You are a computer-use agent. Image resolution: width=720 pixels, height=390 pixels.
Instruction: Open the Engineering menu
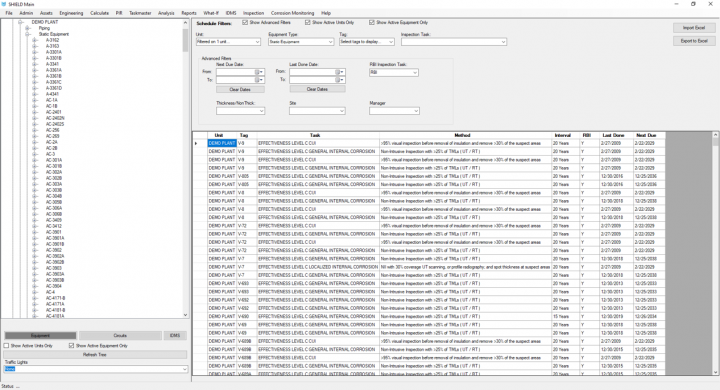71,13
